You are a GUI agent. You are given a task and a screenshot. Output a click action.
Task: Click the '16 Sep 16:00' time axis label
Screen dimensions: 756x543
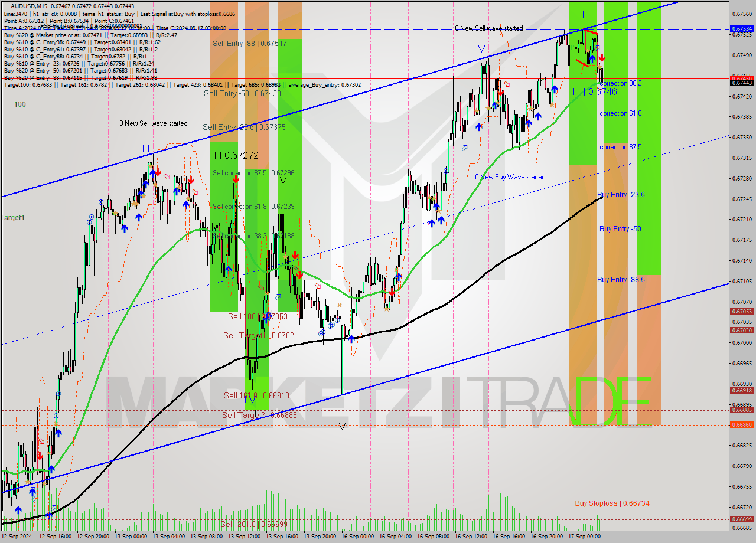coord(509,537)
